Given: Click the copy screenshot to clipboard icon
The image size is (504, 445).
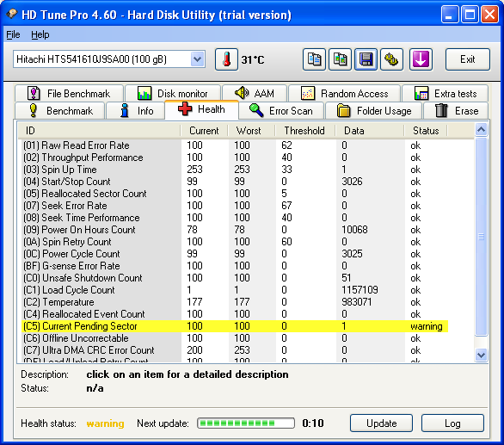Looking at the screenshot, I should pyautogui.click(x=340, y=59).
